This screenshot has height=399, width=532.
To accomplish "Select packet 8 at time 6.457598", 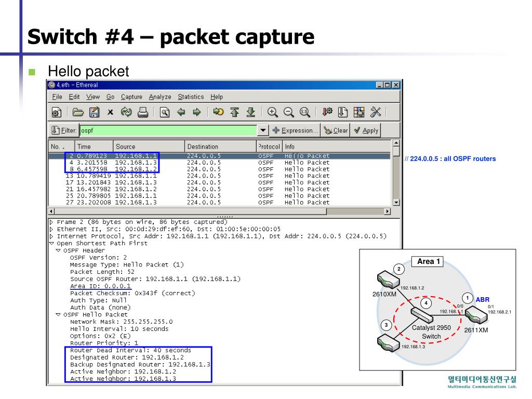I will 220,169.
